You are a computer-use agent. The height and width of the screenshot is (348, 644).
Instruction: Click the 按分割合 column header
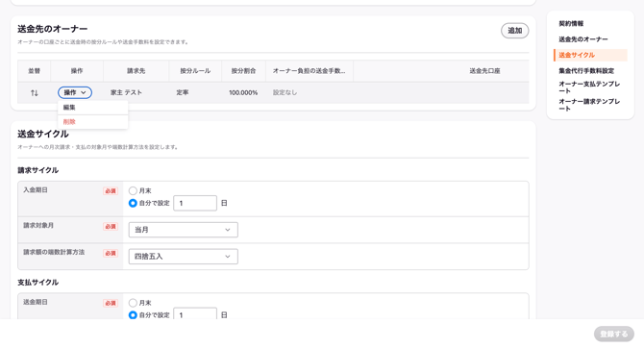[243, 71]
